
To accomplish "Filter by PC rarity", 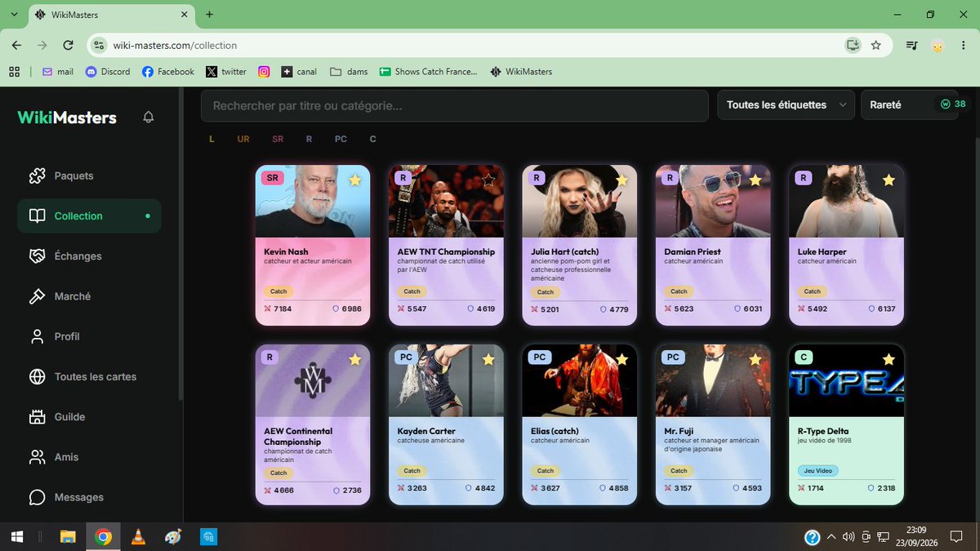I will point(341,139).
